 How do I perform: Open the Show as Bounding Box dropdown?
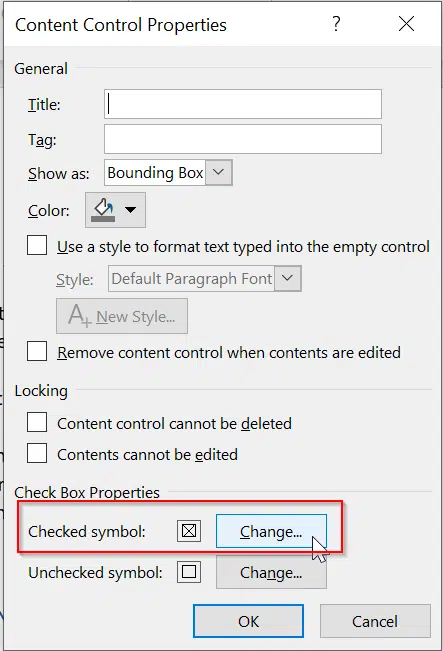click(218, 172)
